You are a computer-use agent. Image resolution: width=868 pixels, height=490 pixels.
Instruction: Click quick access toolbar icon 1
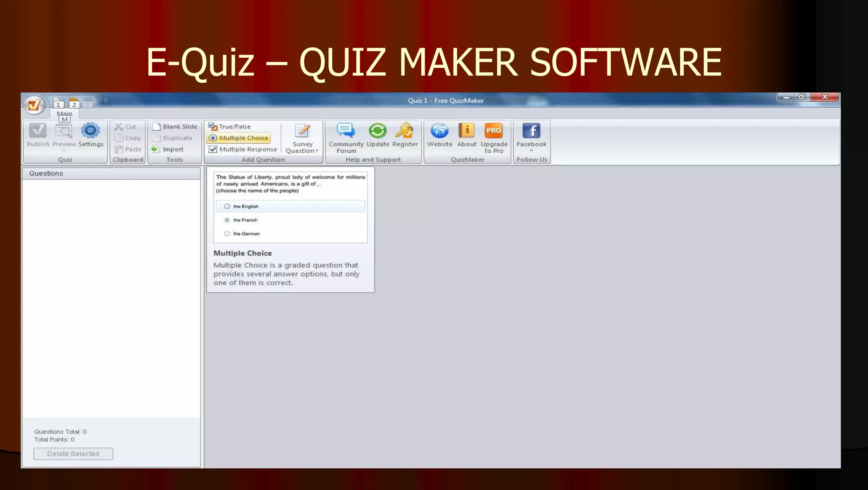coord(58,104)
